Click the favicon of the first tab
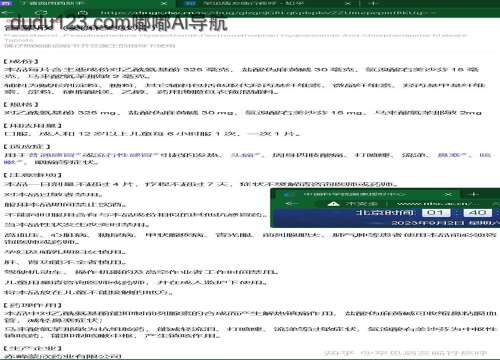This screenshot has height=360, width=500. coord(7,3)
